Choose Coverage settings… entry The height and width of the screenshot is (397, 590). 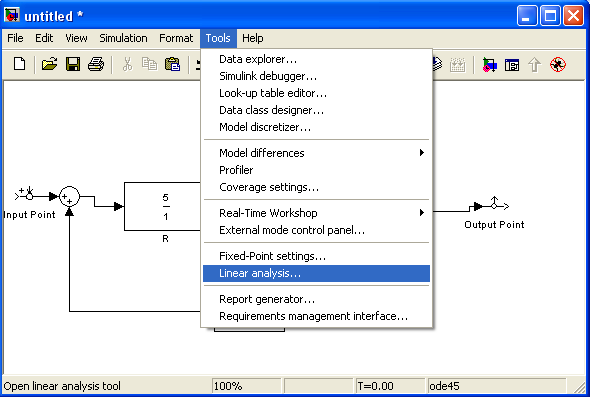pos(316,187)
